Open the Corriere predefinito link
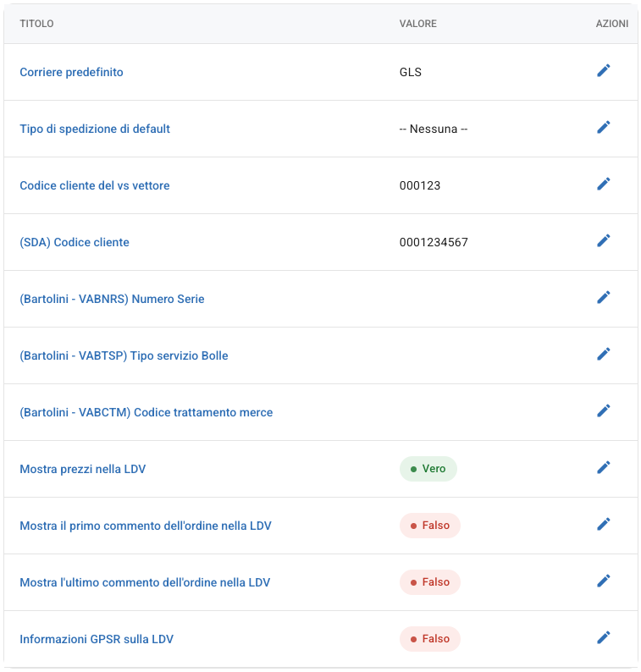 coord(71,72)
